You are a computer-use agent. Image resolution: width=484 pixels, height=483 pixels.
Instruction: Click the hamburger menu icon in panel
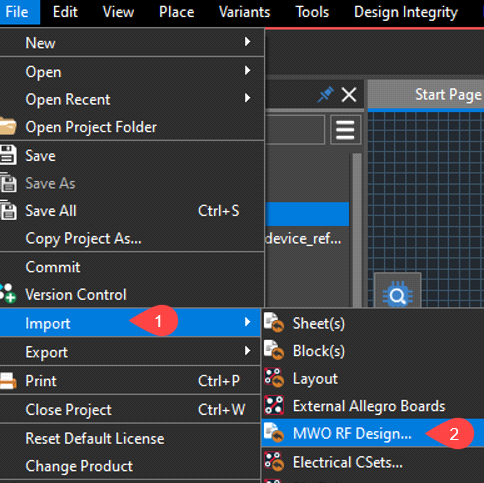[345, 130]
